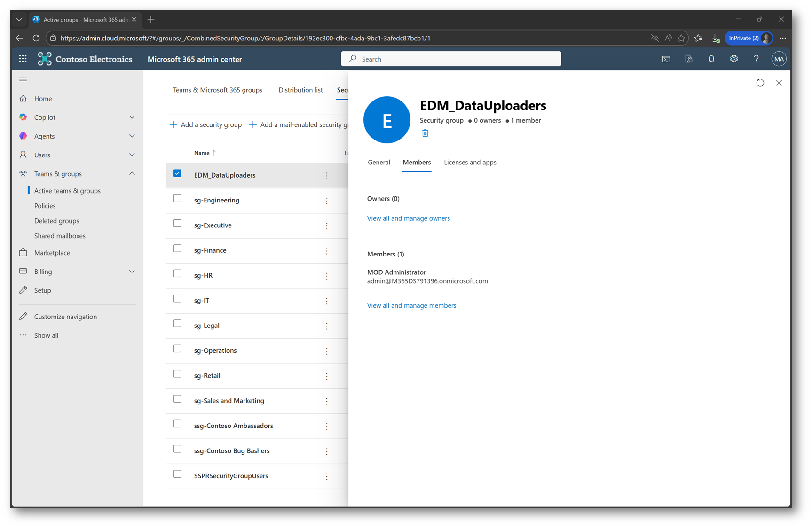Click Add a security group
Image resolution: width=812 pixels, height=528 pixels.
205,124
